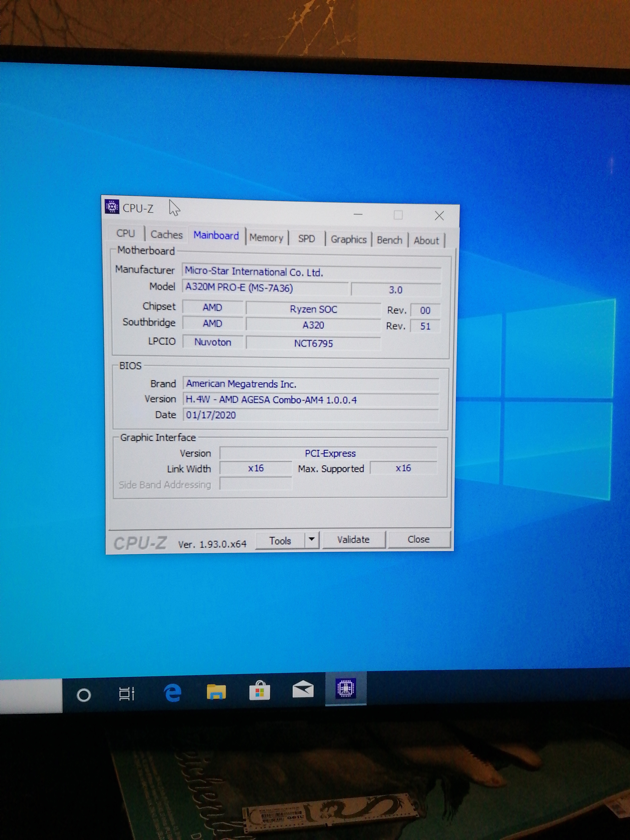Screen dimensions: 630x840
Task: Click the LPCIO model NCT6795
Action: (x=313, y=343)
